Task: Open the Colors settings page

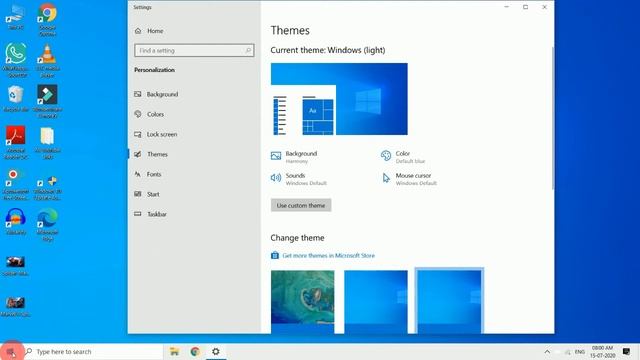Action: (149, 114)
